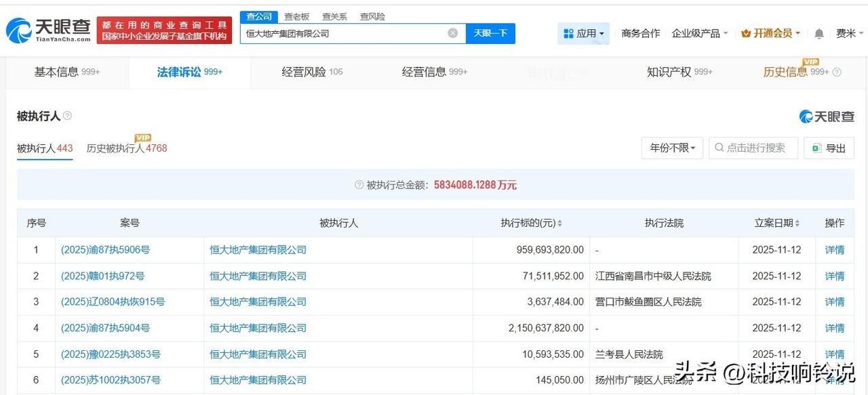Click help icon beside 历史信息 tab
The width and height of the screenshot is (868, 395).
click(836, 72)
